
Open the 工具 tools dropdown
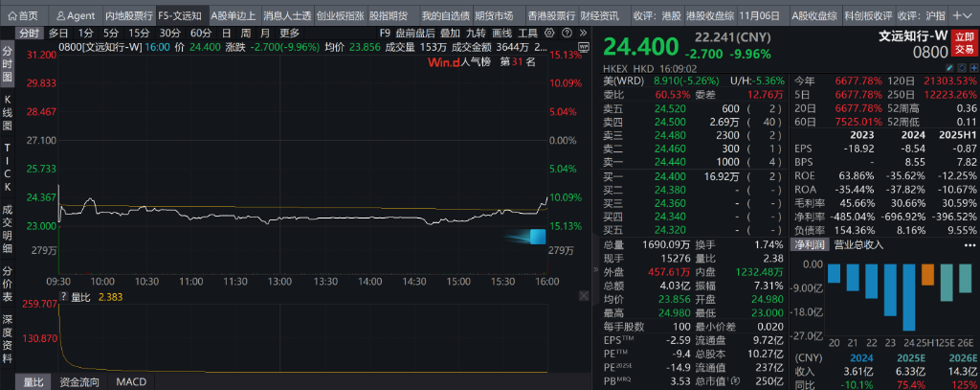click(526, 33)
